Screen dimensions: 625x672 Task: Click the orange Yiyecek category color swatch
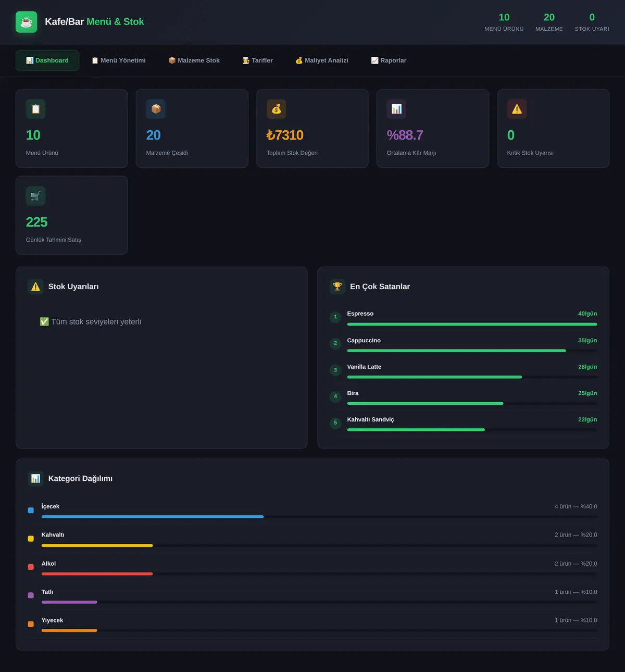tap(31, 624)
